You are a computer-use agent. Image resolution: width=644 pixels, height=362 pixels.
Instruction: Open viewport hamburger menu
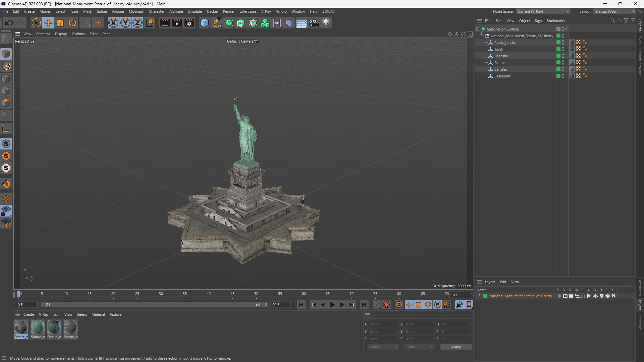pyautogui.click(x=18, y=34)
